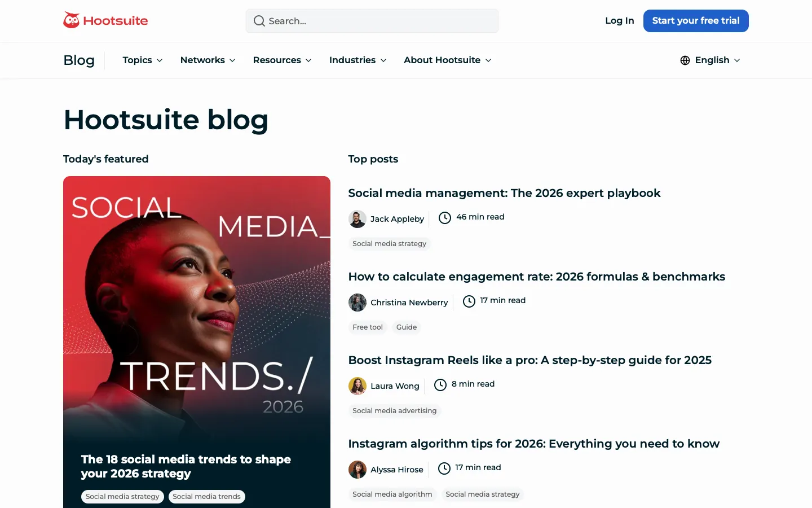Viewport: 812px width, 508px height.
Task: Select the Social media strategy tag on featured card
Action: (122, 497)
